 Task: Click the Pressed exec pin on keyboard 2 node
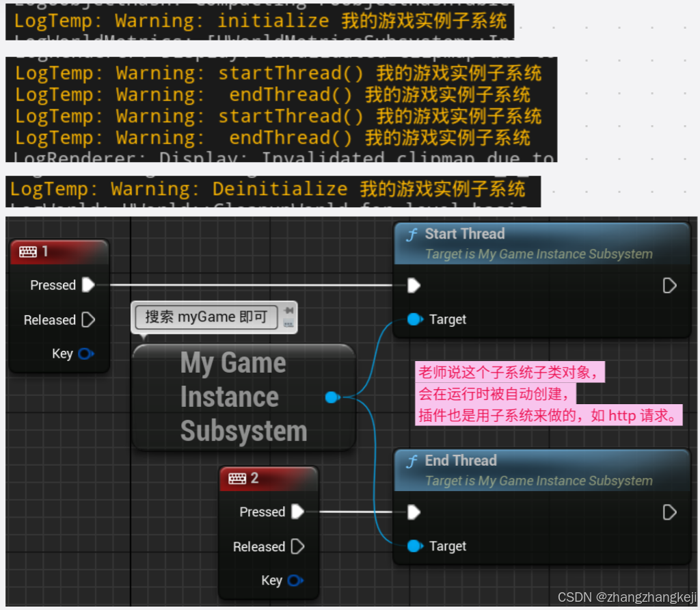(x=298, y=512)
